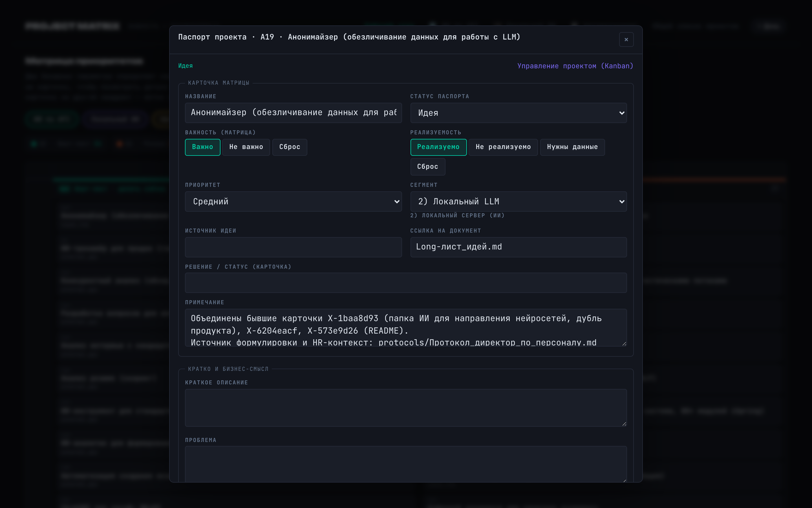Viewport: 812px width, 508px height.
Task: Click the Название input field
Action: click(293, 113)
